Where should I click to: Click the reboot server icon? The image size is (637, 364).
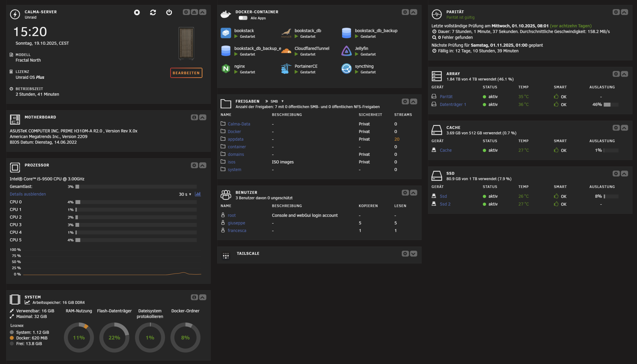click(x=153, y=12)
